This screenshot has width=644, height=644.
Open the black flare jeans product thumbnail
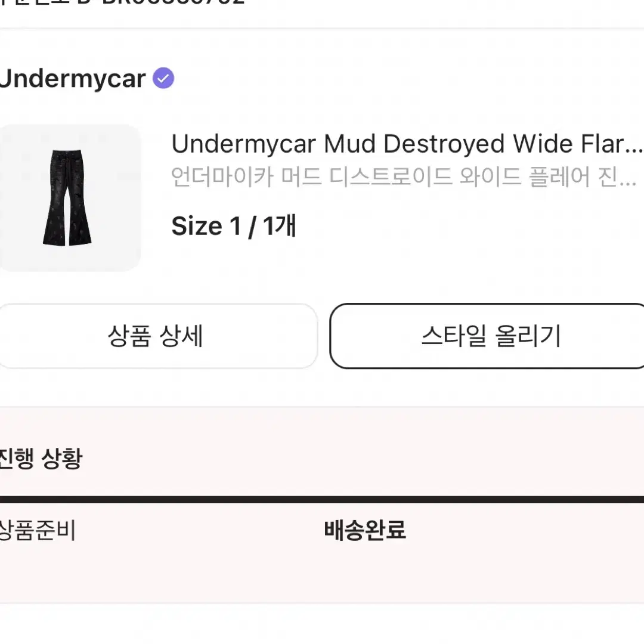pos(67,197)
